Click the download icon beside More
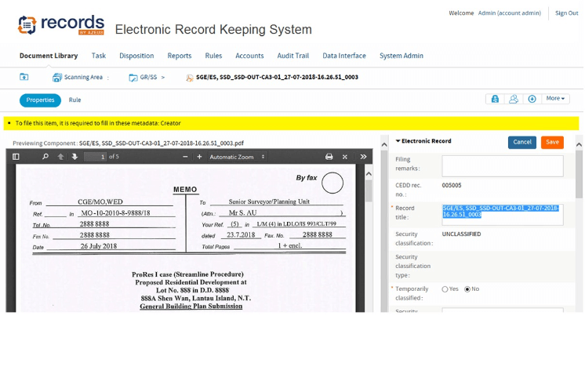Screen dimensions: 585x392 tap(532, 99)
